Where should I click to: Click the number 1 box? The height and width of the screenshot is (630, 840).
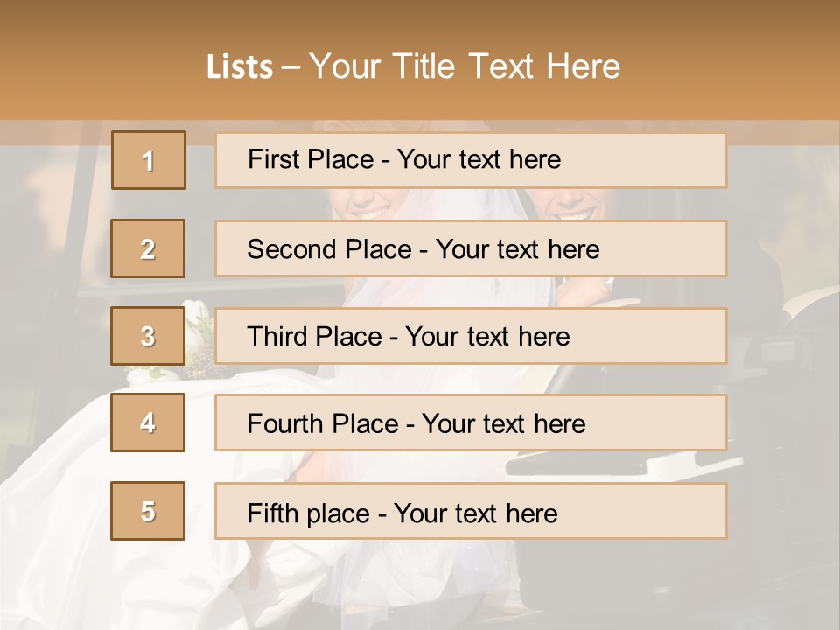coord(148,160)
